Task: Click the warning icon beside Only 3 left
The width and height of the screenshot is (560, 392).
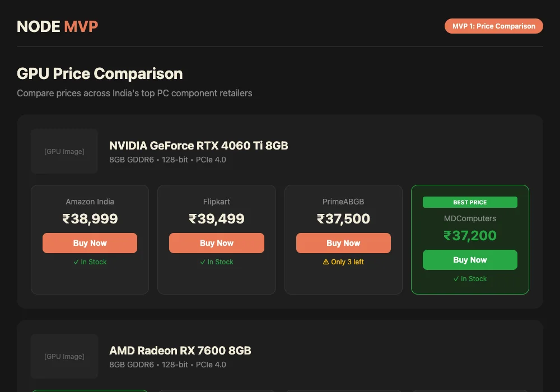Action: [326, 262]
